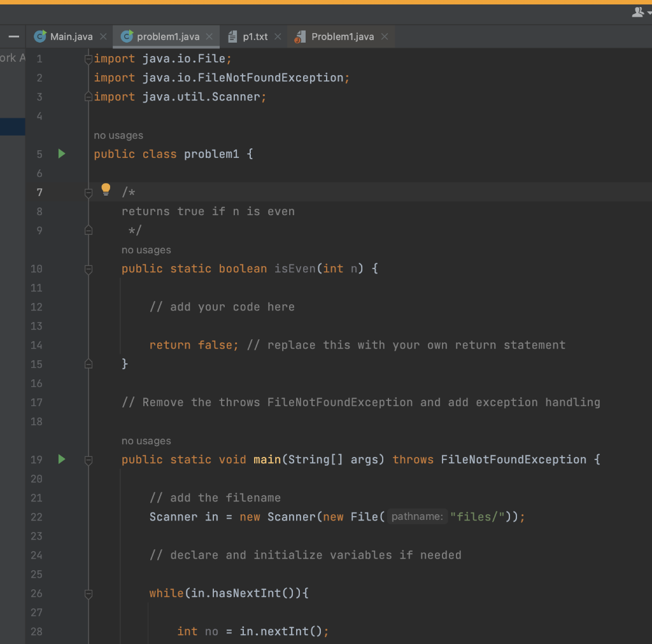Click 'no usages' above class problem1
The width and height of the screenshot is (652, 644).
point(118,135)
